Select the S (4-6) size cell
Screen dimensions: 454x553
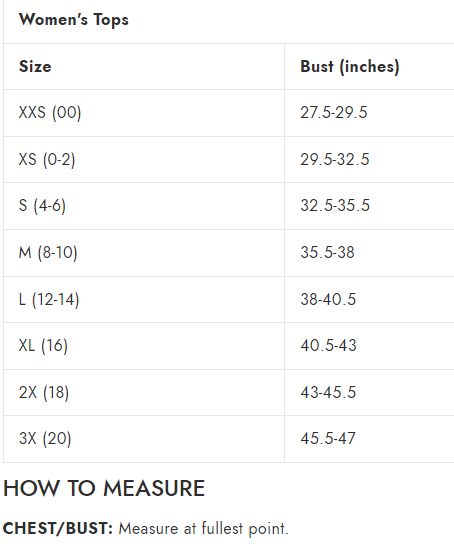pyautogui.click(x=42, y=206)
